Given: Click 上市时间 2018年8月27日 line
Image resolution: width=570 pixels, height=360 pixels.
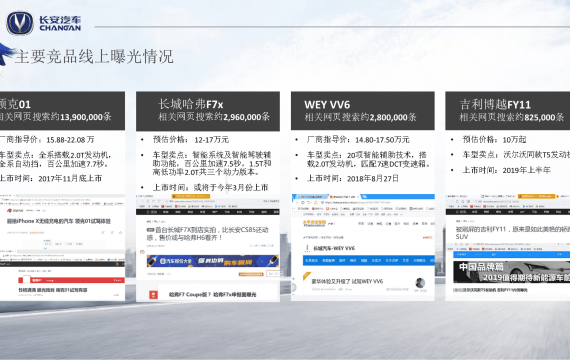Looking at the screenshot, I should pyautogui.click(x=353, y=179).
